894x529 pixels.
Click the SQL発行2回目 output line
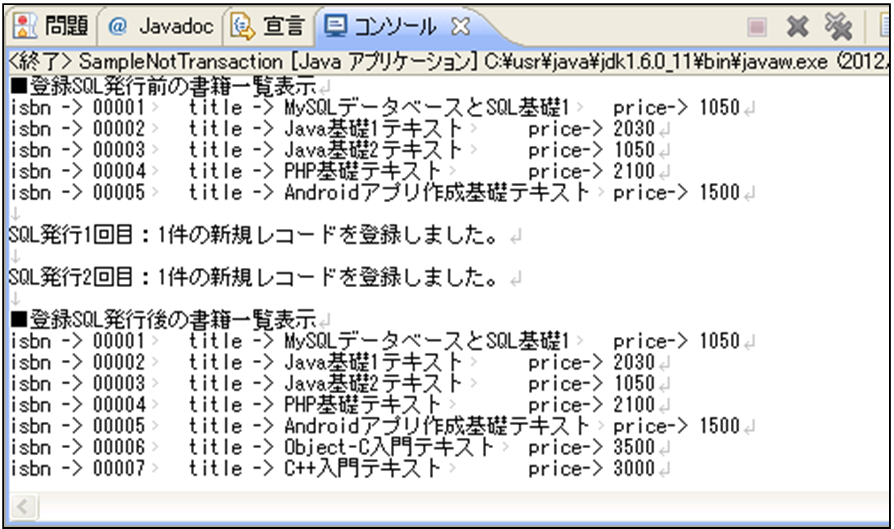tap(252, 278)
